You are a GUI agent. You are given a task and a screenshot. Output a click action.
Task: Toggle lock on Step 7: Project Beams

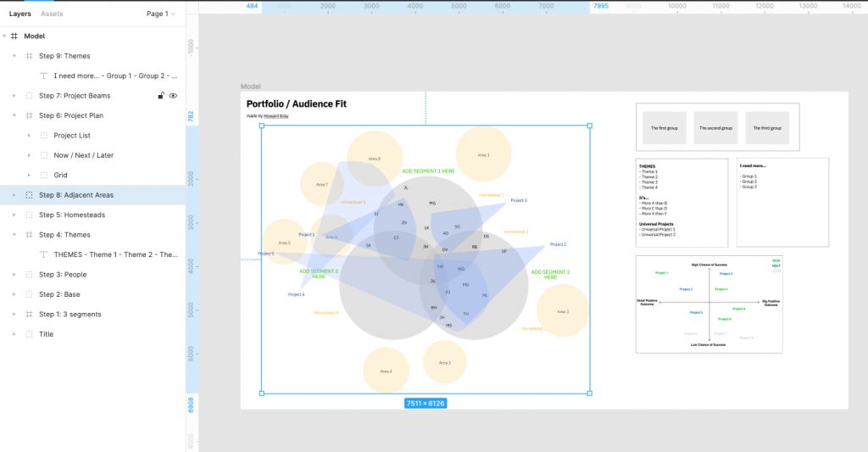[160, 96]
